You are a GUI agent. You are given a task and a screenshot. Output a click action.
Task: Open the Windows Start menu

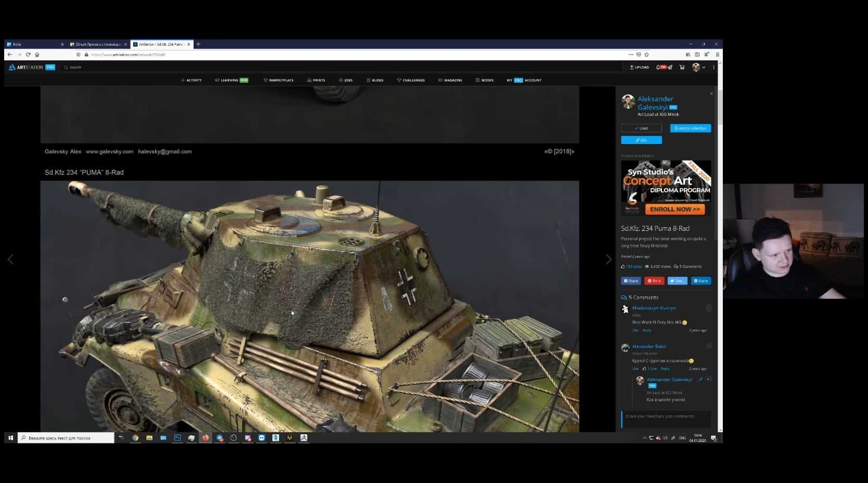tap(10, 438)
